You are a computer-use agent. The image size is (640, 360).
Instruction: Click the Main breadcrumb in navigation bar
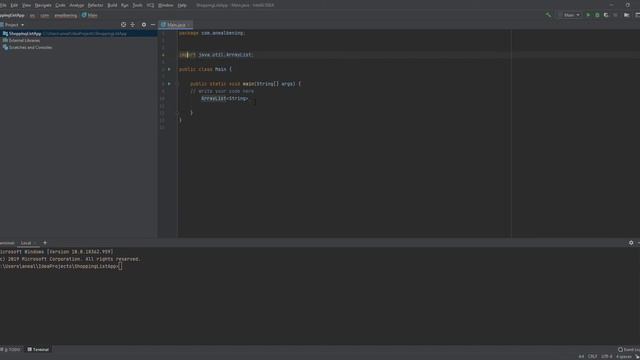point(90,16)
